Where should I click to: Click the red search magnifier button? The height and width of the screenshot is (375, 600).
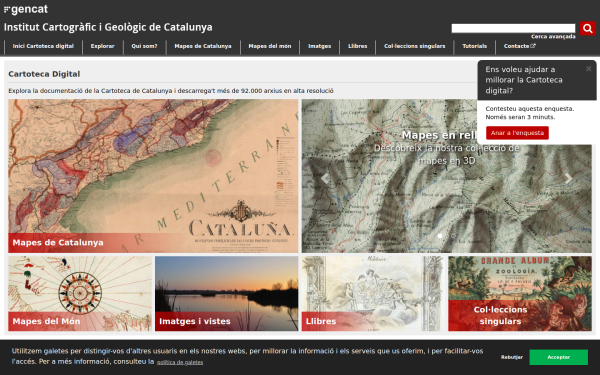[x=588, y=28]
